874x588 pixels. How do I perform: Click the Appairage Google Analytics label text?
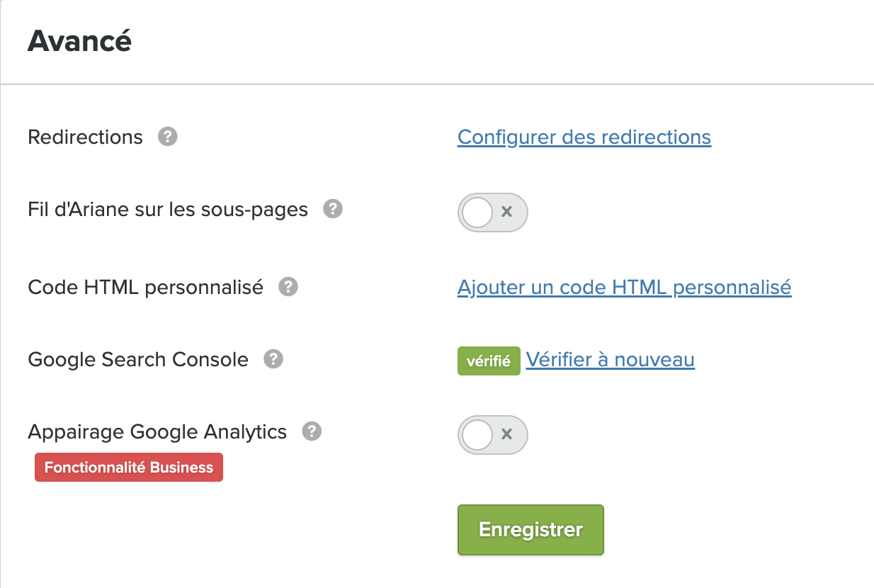pyautogui.click(x=157, y=432)
